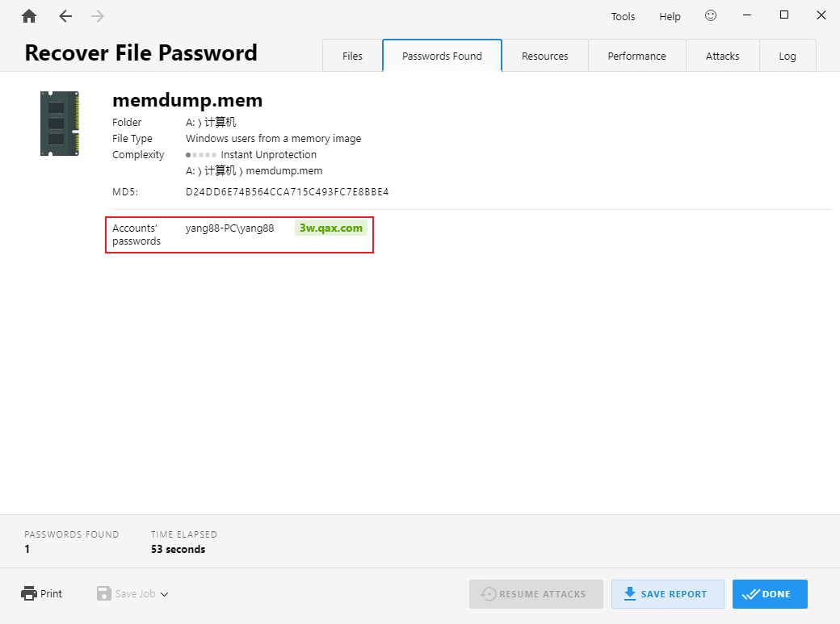Viewport: 840px width, 624px height.
Task: Switch to the Performance tab
Action: tap(636, 56)
